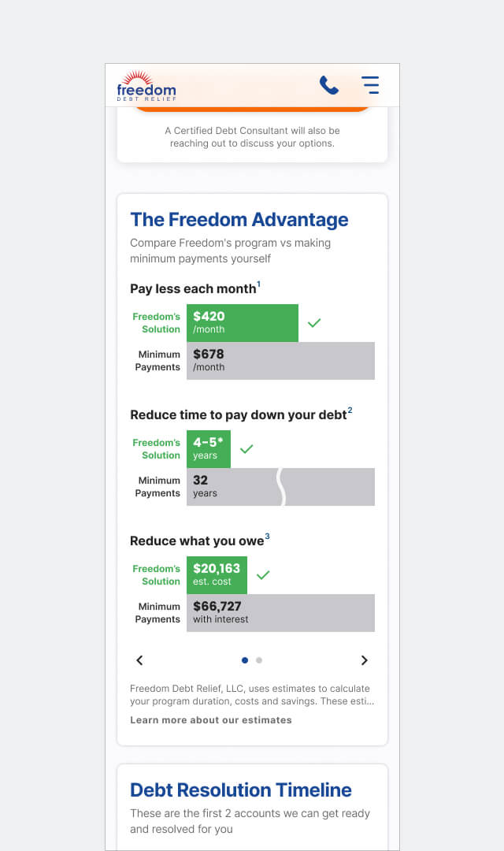Click footnote 1 beside Pay less each month
Image resolution: width=504 pixels, height=851 pixels.
pos(259,284)
